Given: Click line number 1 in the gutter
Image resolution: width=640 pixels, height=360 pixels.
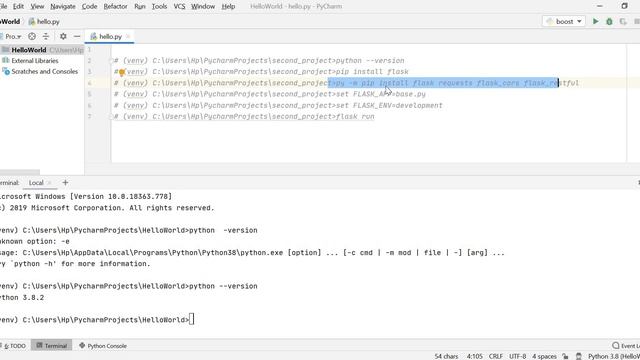Looking at the screenshot, I should (x=89, y=50).
